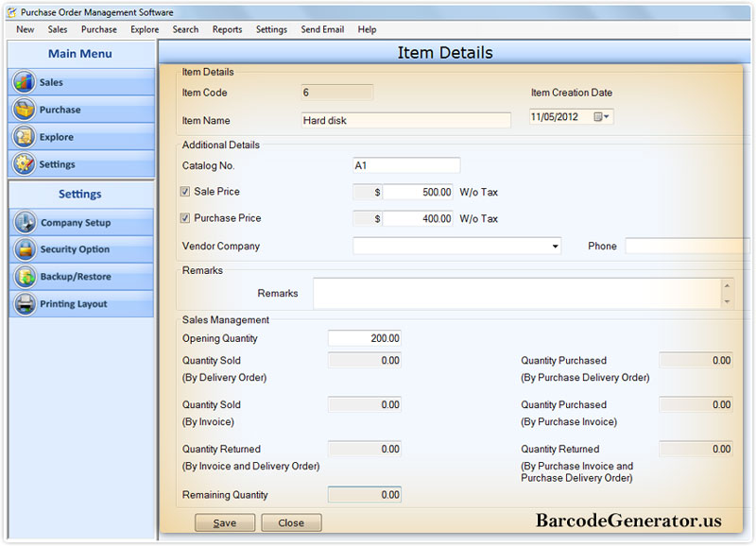Click inside the Remarks text area
Image resolution: width=756 pixels, height=546 pixels.
(x=517, y=294)
